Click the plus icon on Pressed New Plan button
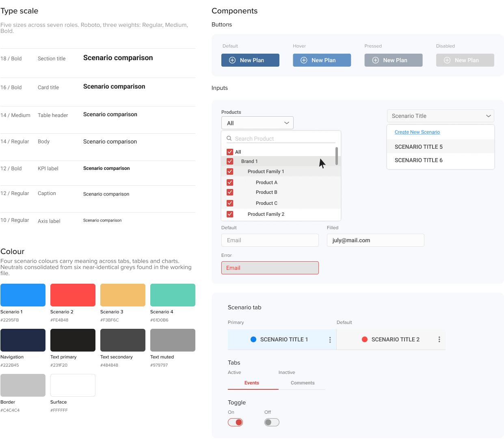 (376, 60)
